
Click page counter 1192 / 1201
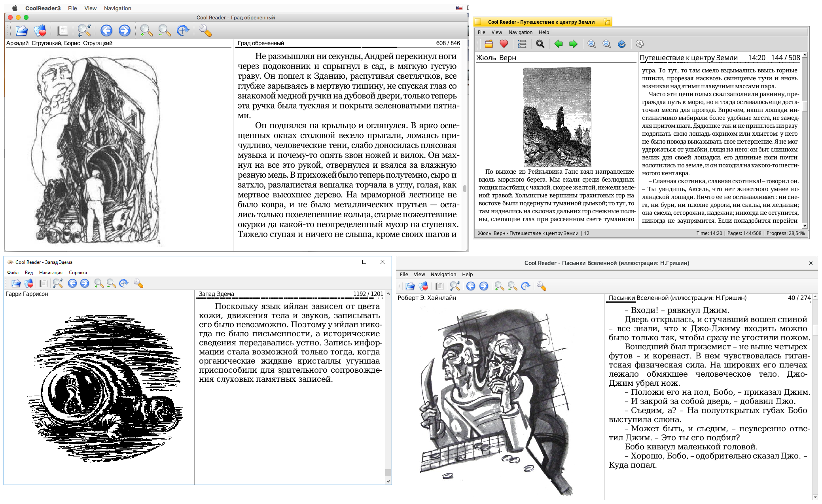(368, 294)
